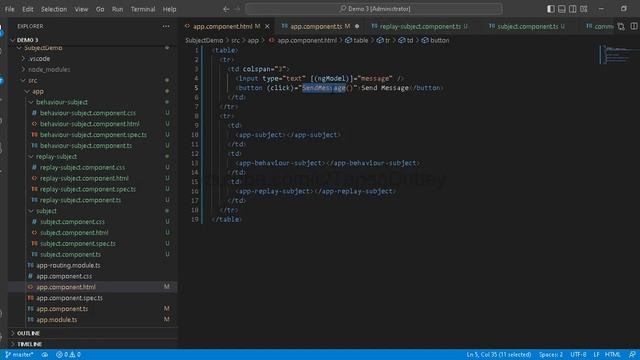Collapse the behaviour-subject folder

click(x=62, y=102)
